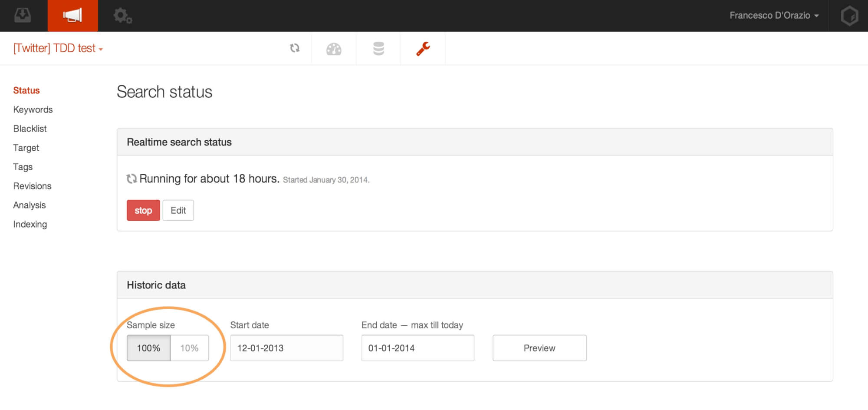Click the inbox download icon in top bar
868x410 pixels.
pos(23,16)
